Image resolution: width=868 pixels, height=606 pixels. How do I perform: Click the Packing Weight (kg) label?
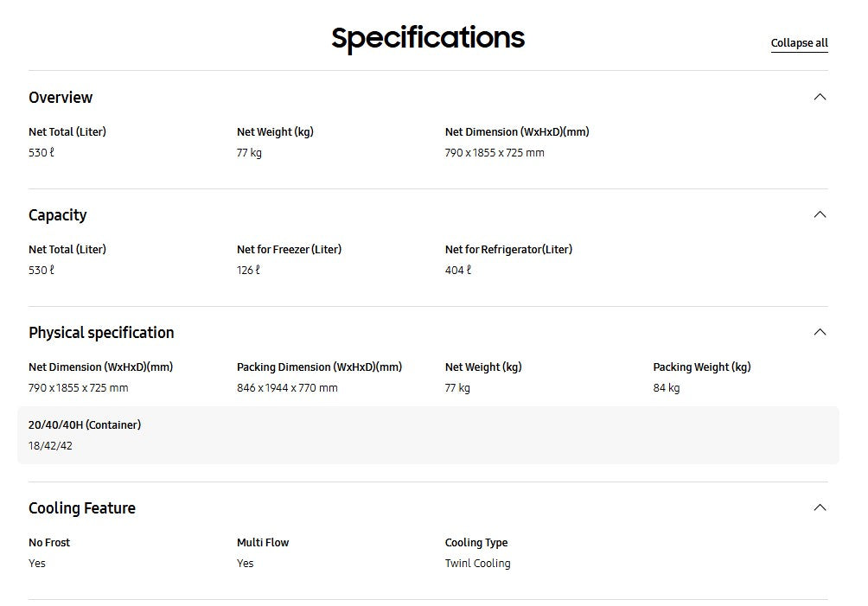(701, 367)
